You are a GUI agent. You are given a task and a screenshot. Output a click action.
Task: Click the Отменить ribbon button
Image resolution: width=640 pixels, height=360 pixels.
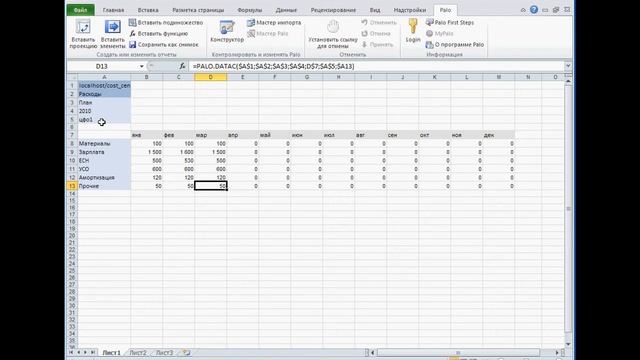[x=379, y=22]
